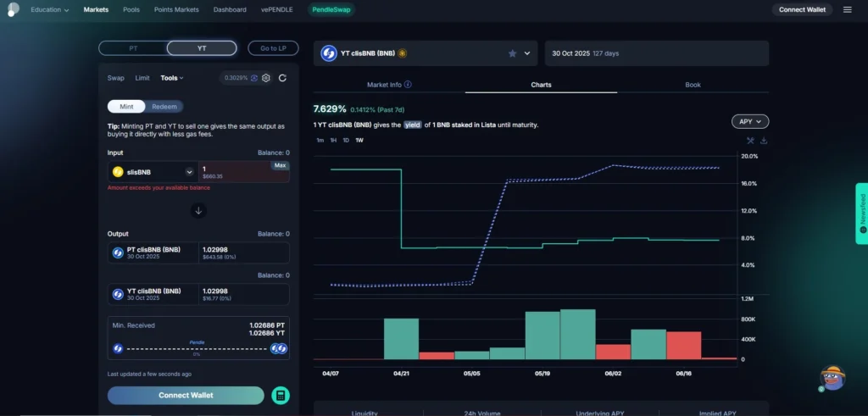Click the tallest green volume bar before 06/02
The width and height of the screenshot is (868, 416).
(577, 334)
